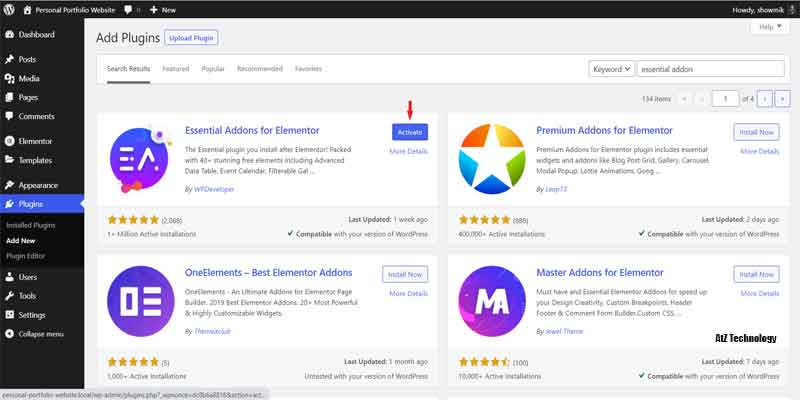
Task: Open the New content menu
Action: click(x=163, y=10)
